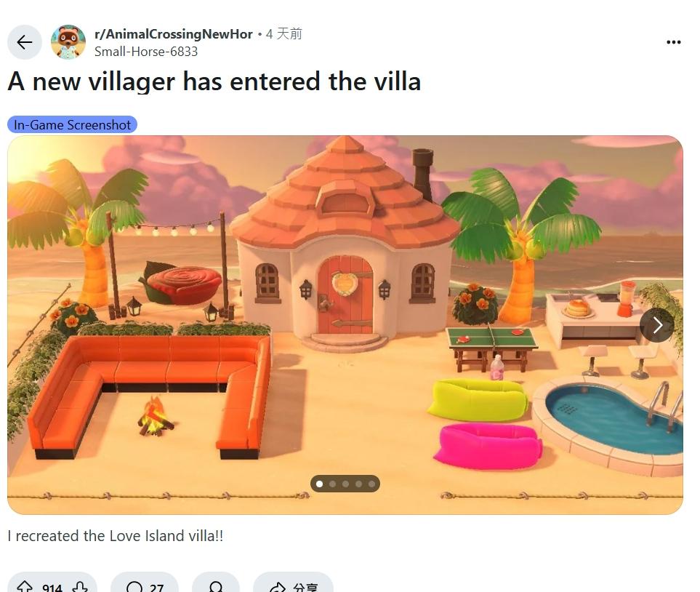Viewport: 700px width, 592px height.
Task: Give an award to this post
Action: click(216, 587)
